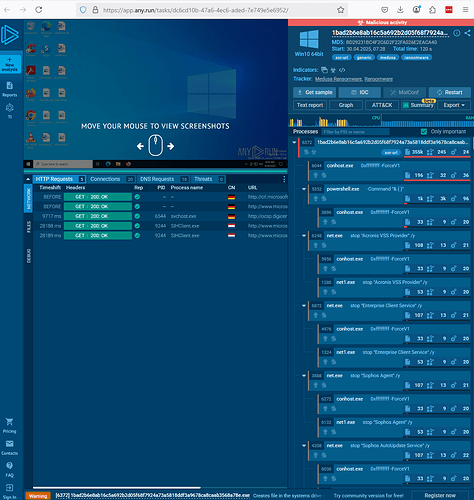Follow the Medusa Ransomware tracker link

pos(338,79)
